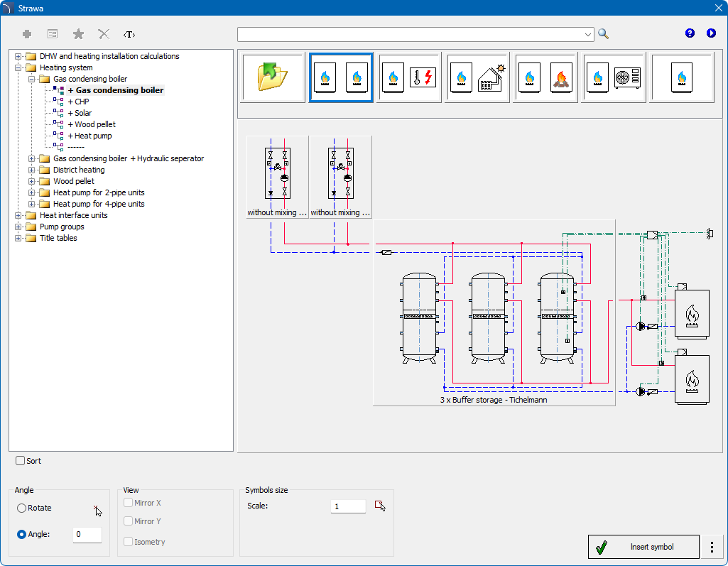Viewport: 728px width, 566px height.
Task: Select the gas boiler plus heat pump thumbnail
Action: (613, 77)
